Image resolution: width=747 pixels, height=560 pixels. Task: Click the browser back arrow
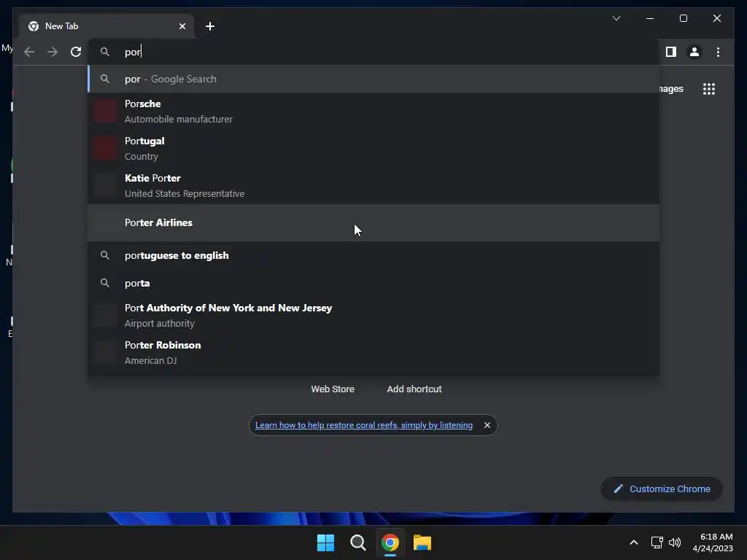point(29,52)
